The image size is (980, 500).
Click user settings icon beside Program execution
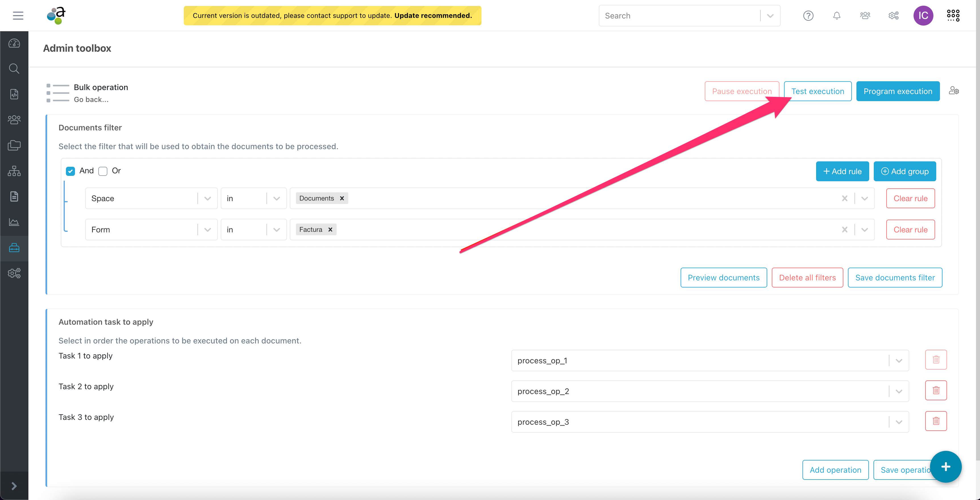point(954,91)
